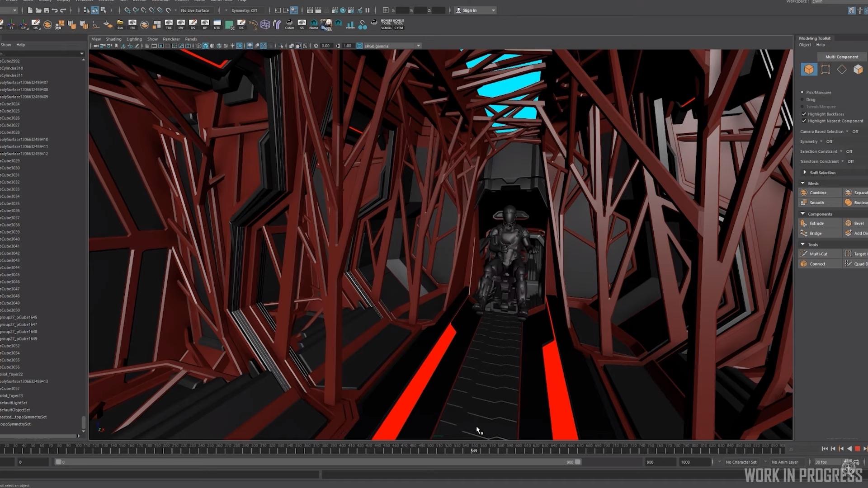Screen dimensions: 868x488
Task: Select the Drag radio option
Action: tap(803, 99)
